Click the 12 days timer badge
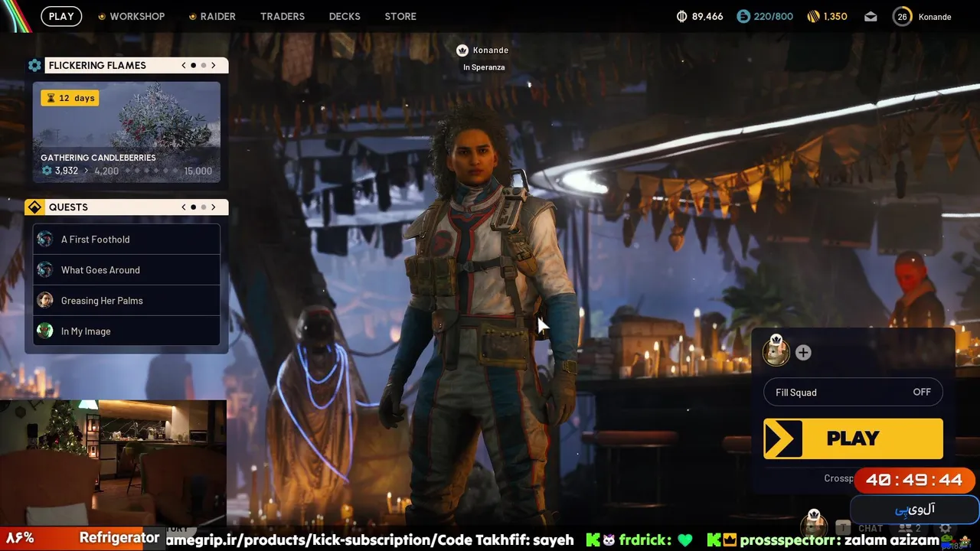The height and width of the screenshot is (551, 980). [x=70, y=98]
